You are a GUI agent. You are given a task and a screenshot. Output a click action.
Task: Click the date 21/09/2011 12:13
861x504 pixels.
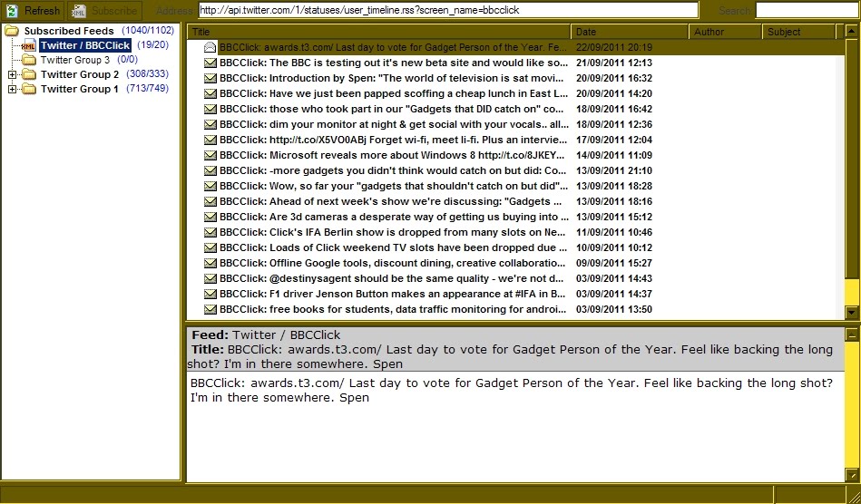click(x=614, y=63)
